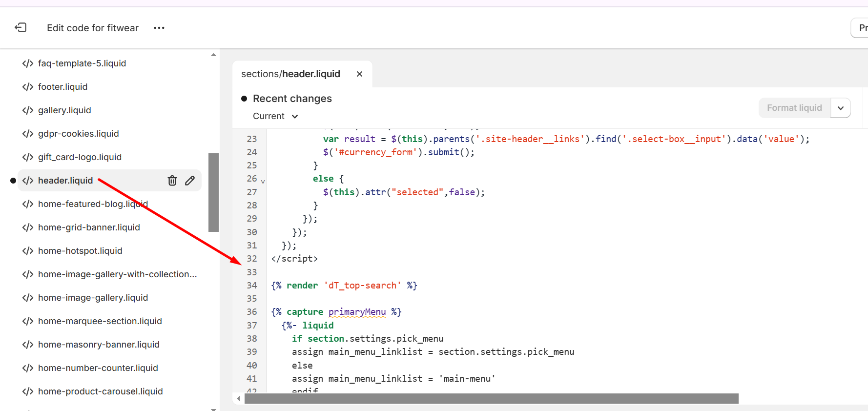
Task: Expand the Format liquid dropdown arrow
Action: [841, 108]
